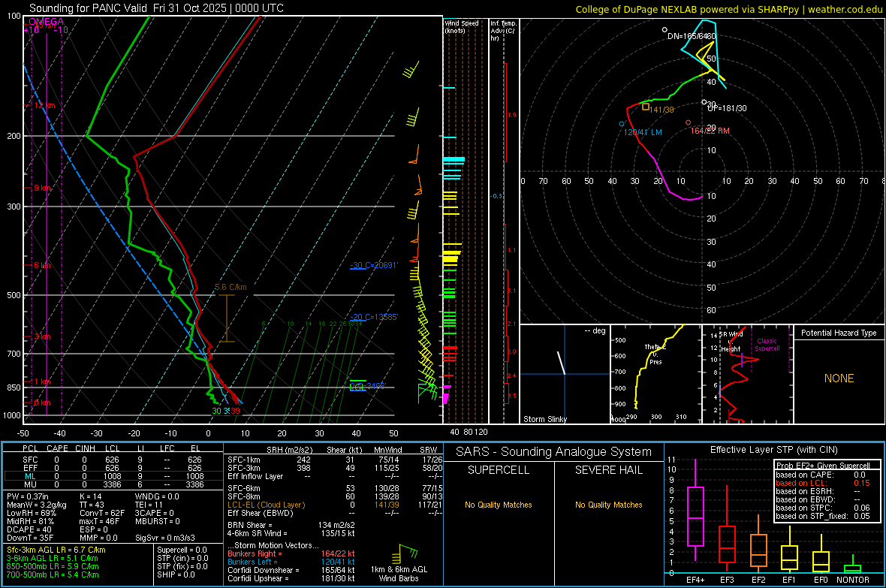Image resolution: width=886 pixels, height=588 pixels.
Task: Click the sounding title for PANC
Action: coord(156,8)
